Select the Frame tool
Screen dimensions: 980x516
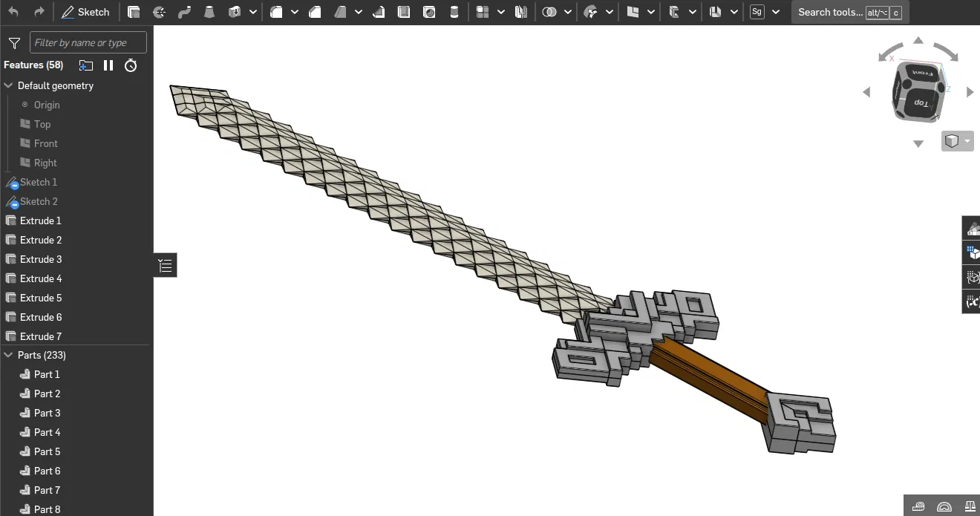674,12
